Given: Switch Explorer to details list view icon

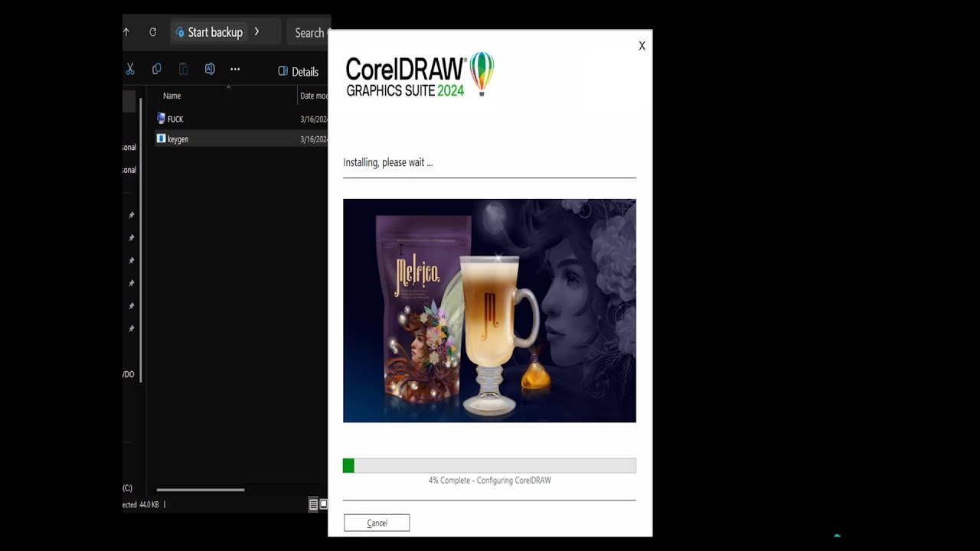Looking at the screenshot, I should tap(313, 504).
